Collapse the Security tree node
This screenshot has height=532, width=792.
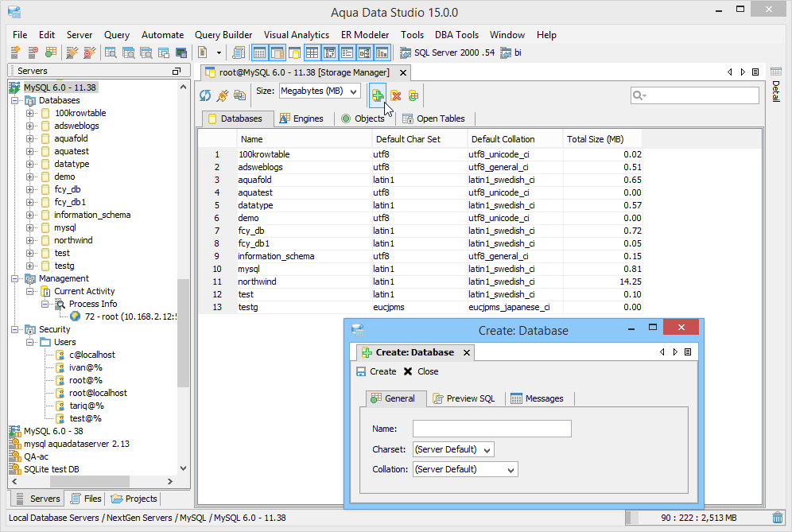click(x=14, y=329)
